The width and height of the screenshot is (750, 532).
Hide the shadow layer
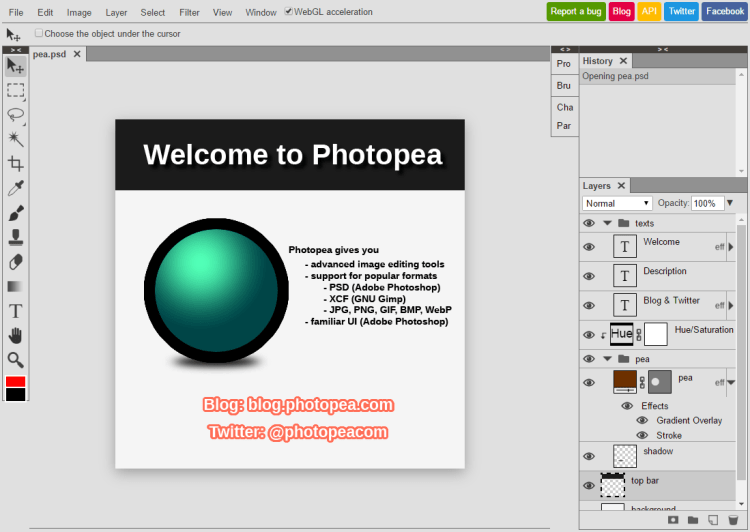(x=589, y=456)
